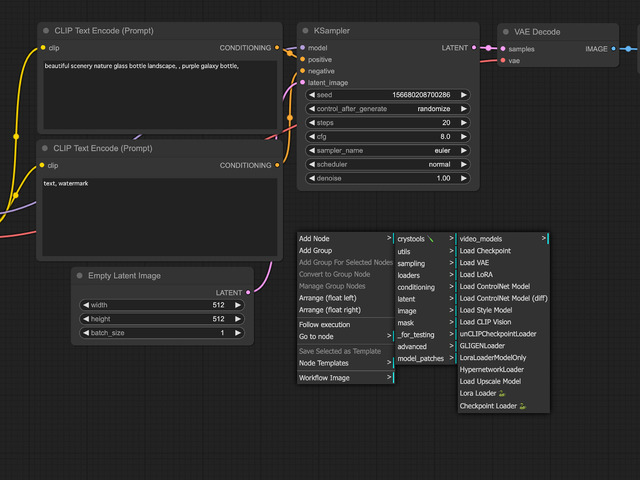Select Arrange (float left) menu entry
Image resolution: width=640 pixels, height=480 pixels.
pyautogui.click(x=345, y=298)
